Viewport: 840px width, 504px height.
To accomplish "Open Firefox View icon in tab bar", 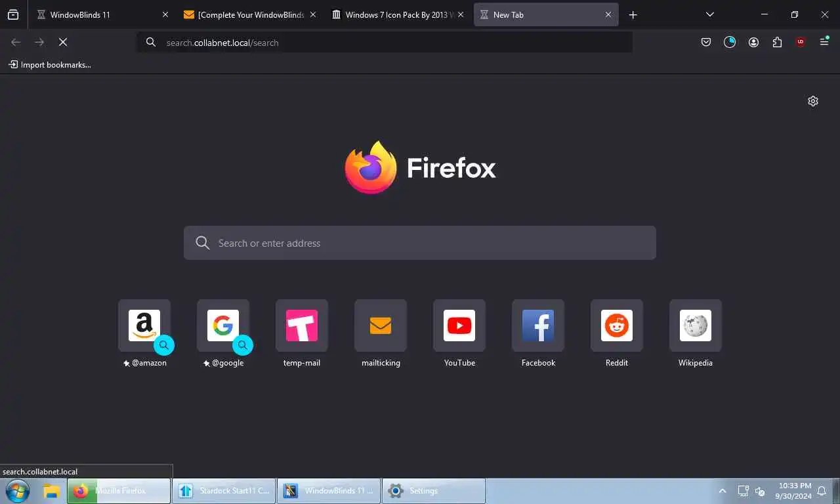I will (13, 14).
